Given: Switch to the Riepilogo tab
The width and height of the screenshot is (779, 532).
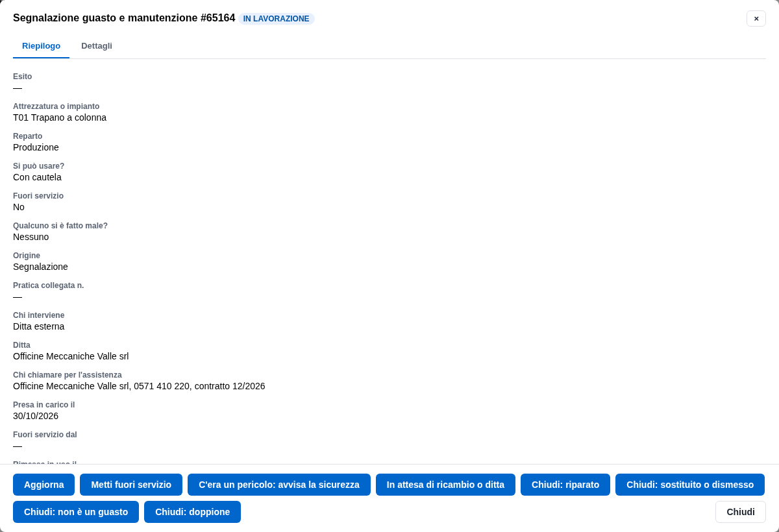Looking at the screenshot, I should pos(41,45).
